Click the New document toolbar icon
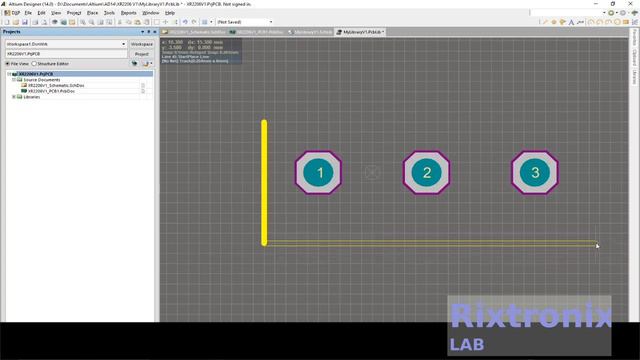The height and width of the screenshot is (360, 640). coord(7,22)
